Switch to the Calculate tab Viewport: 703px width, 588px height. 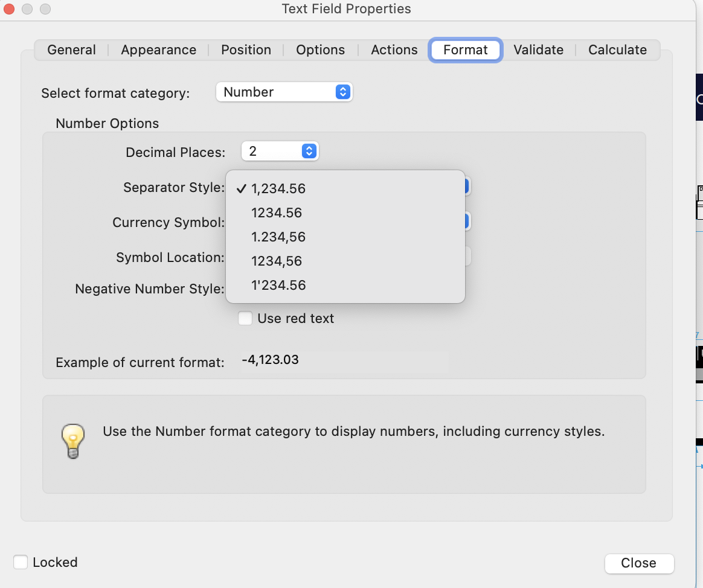pos(617,50)
